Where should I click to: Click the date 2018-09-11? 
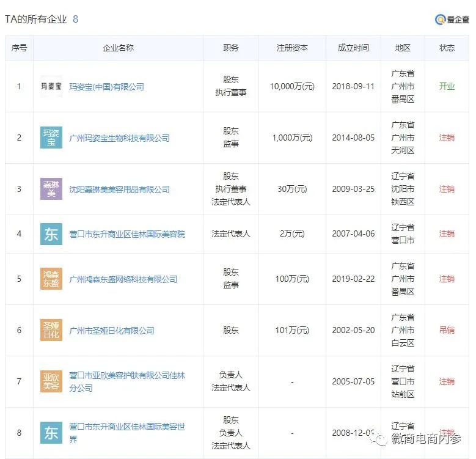click(x=353, y=87)
